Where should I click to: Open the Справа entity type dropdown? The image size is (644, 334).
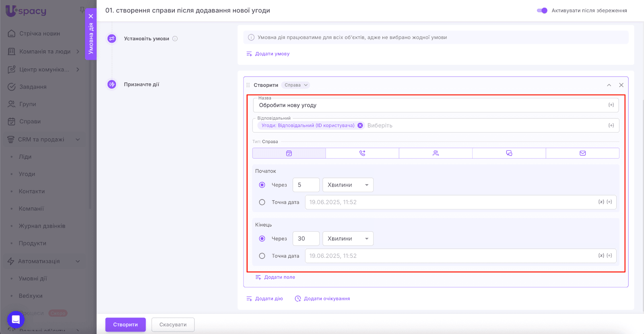(x=295, y=85)
